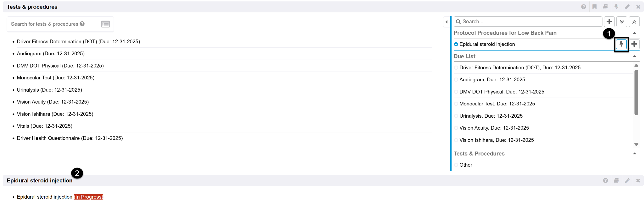The image size is (644, 203).
Task: Collapse all sections with double-up chevron
Action: point(634,22)
